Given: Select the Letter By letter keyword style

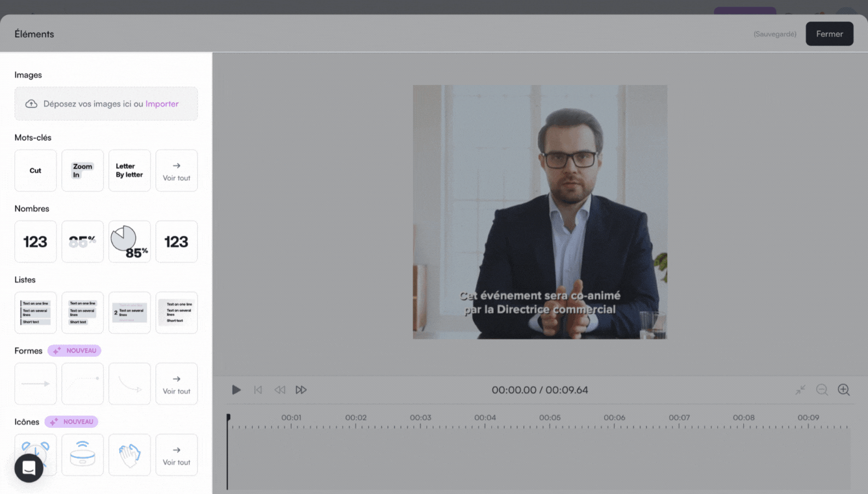Looking at the screenshot, I should coord(130,170).
